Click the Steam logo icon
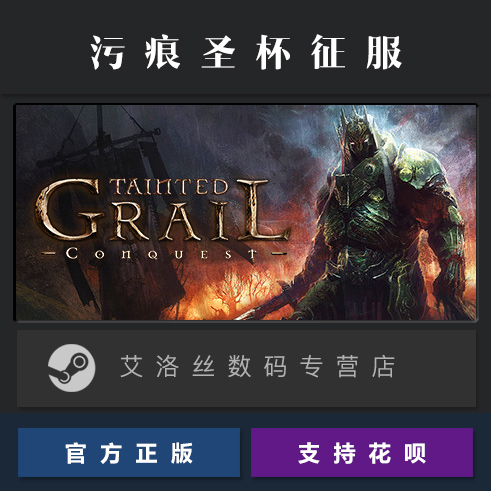The image size is (491, 491). pyautogui.click(x=72, y=368)
